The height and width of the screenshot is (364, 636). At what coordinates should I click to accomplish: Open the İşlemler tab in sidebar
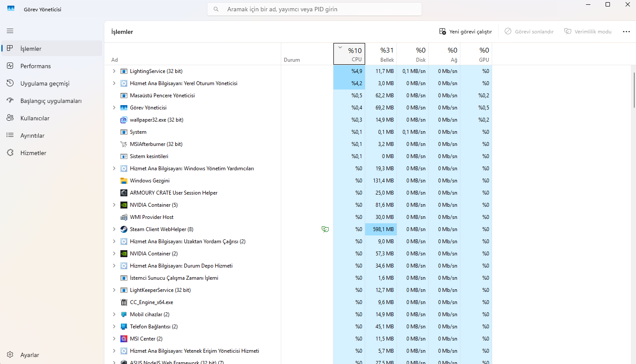tap(52, 49)
